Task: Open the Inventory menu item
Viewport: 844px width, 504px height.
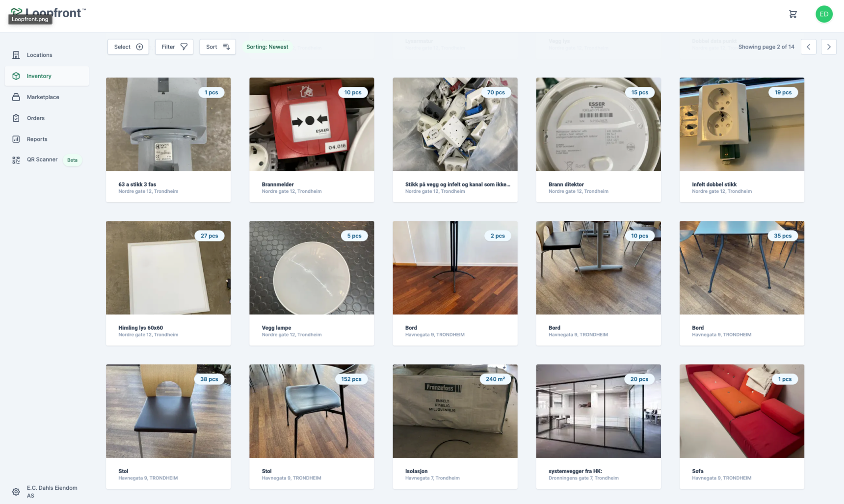Action: click(39, 76)
